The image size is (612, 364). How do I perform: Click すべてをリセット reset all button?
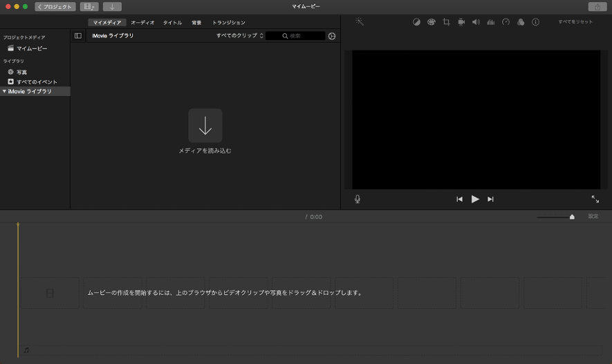[575, 22]
